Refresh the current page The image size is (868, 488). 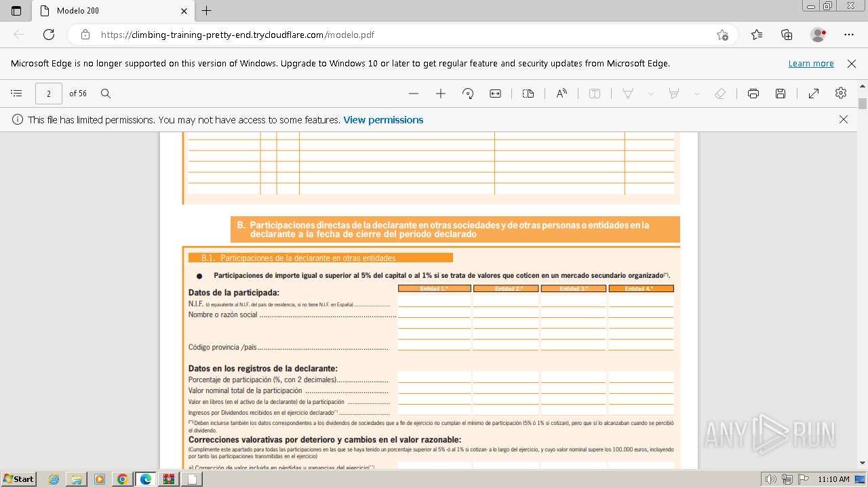point(49,35)
